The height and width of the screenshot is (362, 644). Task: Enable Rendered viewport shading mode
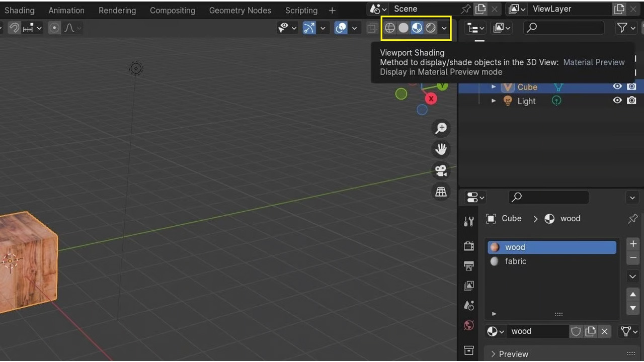(431, 28)
